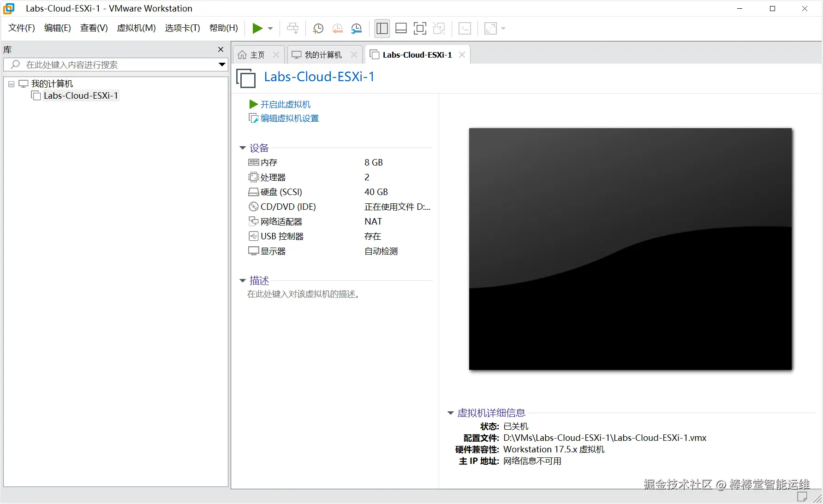Close the 库 library panel
This screenshot has height=504, width=823.
(x=221, y=49)
